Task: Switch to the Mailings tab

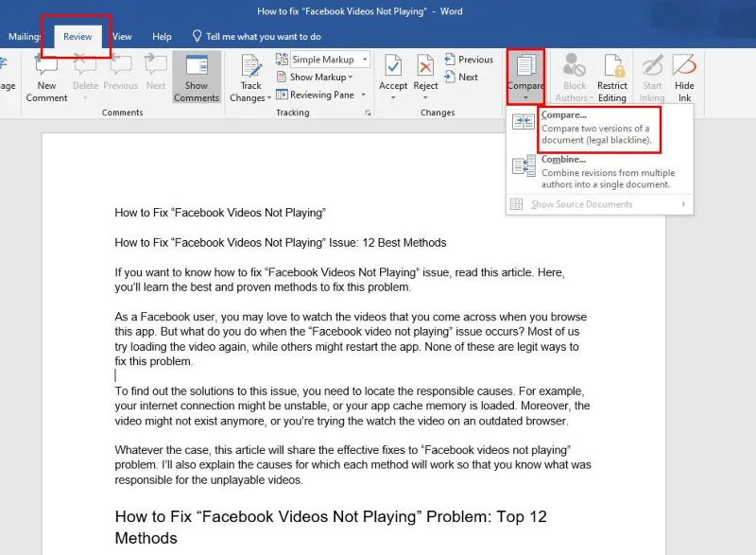Action: [25, 37]
